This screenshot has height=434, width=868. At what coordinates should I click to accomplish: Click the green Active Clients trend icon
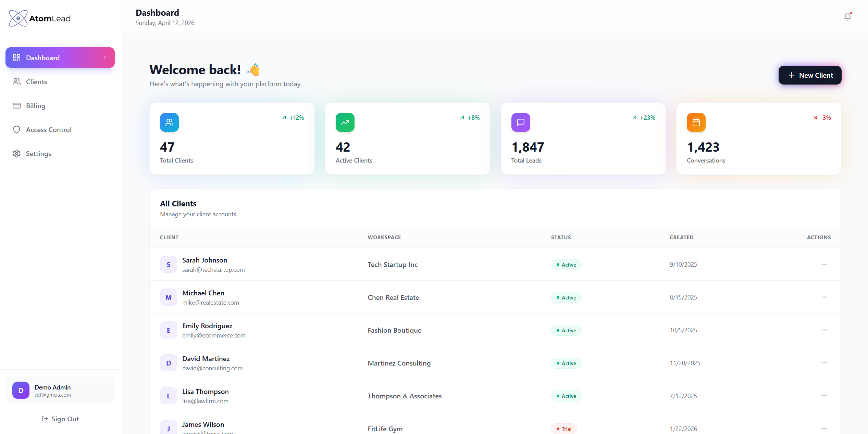pos(345,122)
